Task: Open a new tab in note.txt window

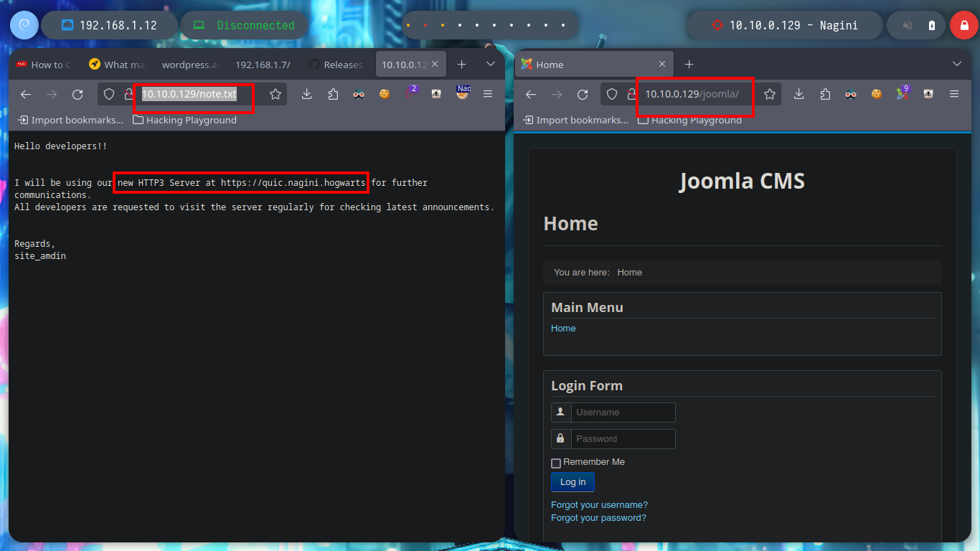Action: point(462,64)
